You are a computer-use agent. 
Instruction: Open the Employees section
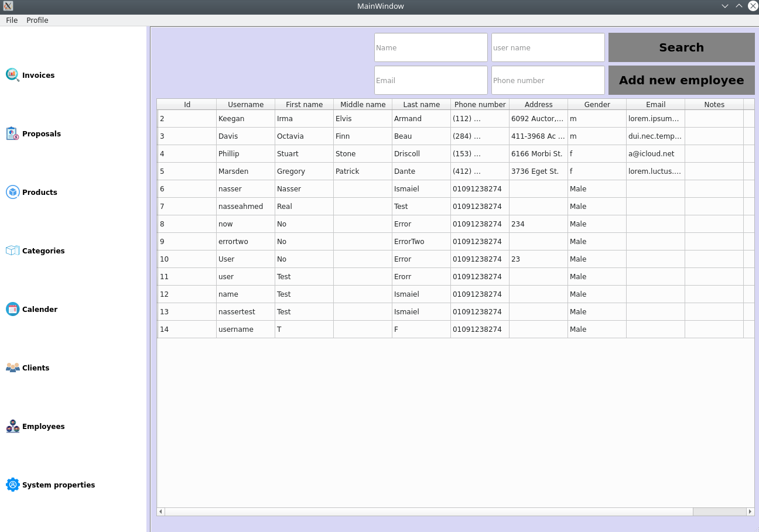(43, 426)
